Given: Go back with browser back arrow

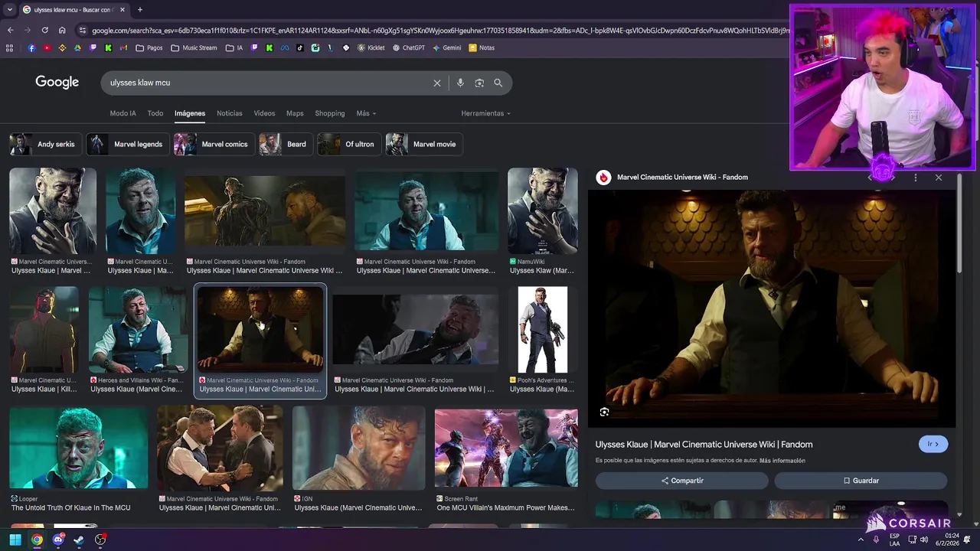Looking at the screenshot, I should click(x=10, y=30).
